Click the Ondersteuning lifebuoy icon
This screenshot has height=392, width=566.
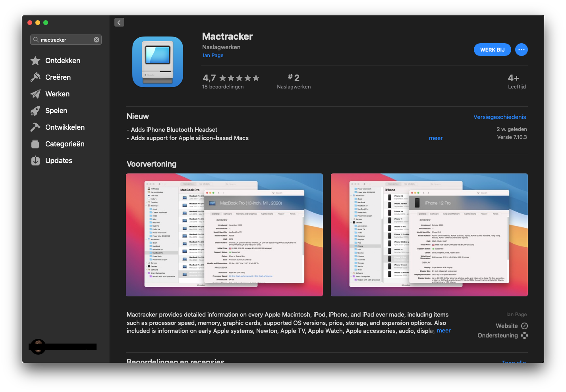(x=524, y=335)
